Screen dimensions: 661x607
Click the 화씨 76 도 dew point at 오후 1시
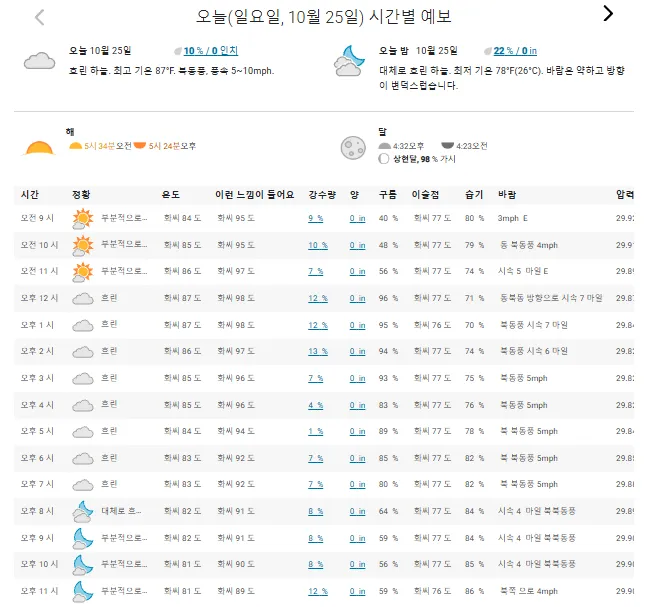[432, 325]
